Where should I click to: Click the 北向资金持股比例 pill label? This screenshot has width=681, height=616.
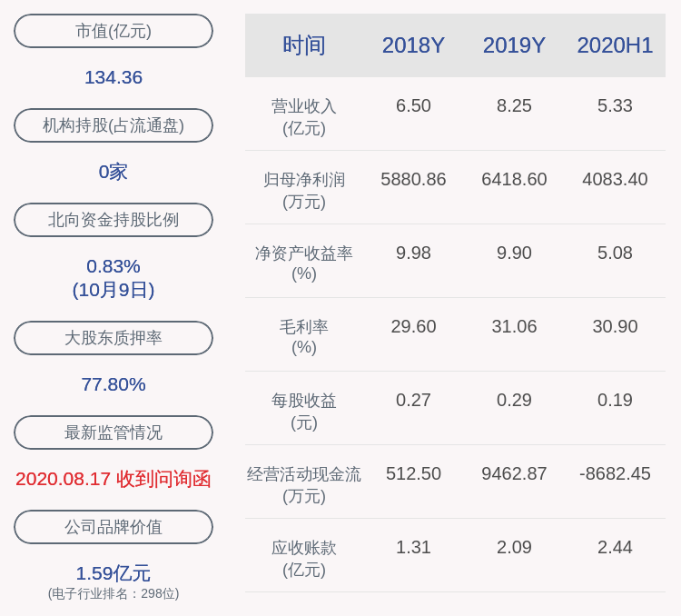click(x=113, y=220)
